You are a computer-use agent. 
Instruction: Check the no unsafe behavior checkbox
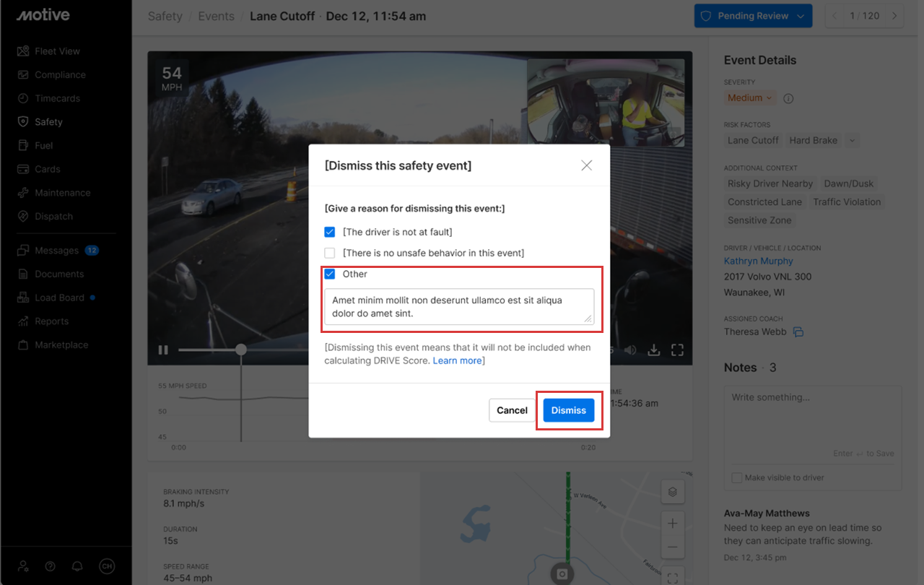tap(330, 253)
